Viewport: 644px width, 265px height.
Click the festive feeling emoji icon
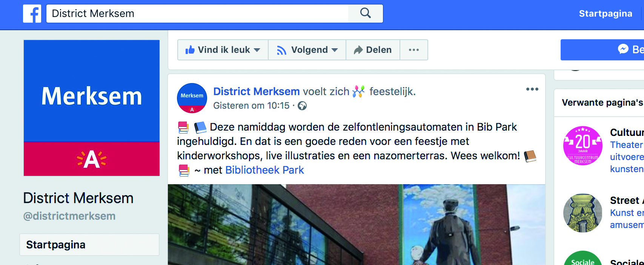[x=359, y=91]
